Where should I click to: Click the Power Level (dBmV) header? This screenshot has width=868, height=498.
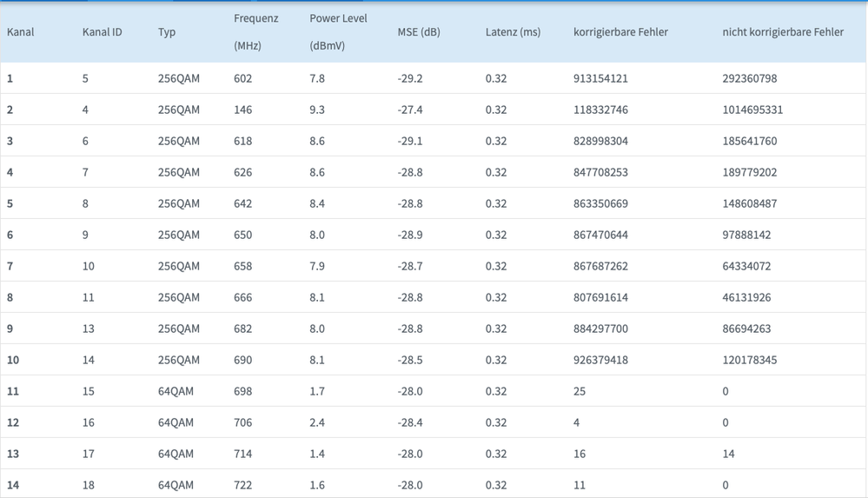pyautogui.click(x=338, y=32)
